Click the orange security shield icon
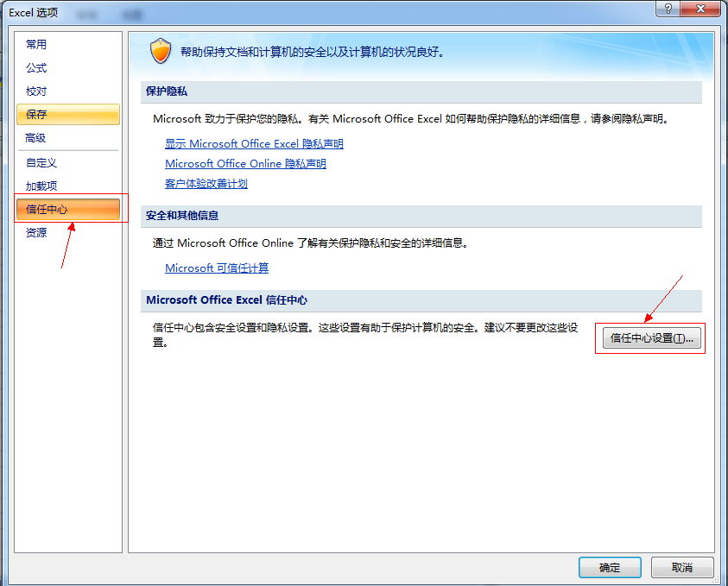Screen dimensions: 728x586 point(161,51)
